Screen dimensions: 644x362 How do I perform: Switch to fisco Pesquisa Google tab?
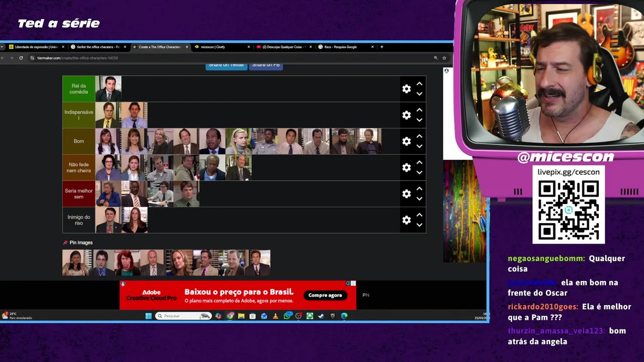[346, 47]
